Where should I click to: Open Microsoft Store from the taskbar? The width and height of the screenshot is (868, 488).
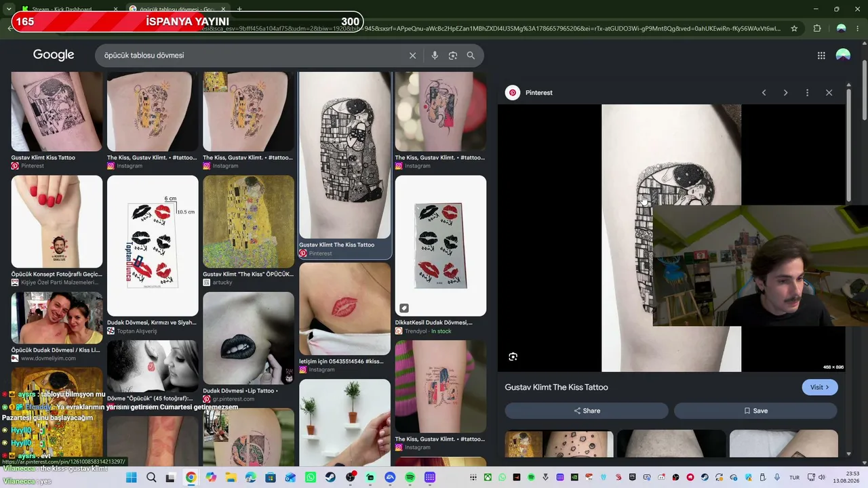click(271, 478)
